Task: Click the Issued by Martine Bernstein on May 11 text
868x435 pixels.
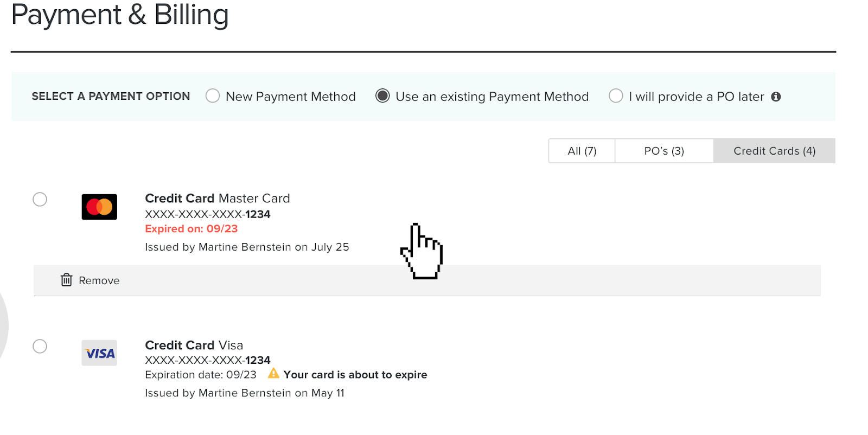Action: click(244, 393)
